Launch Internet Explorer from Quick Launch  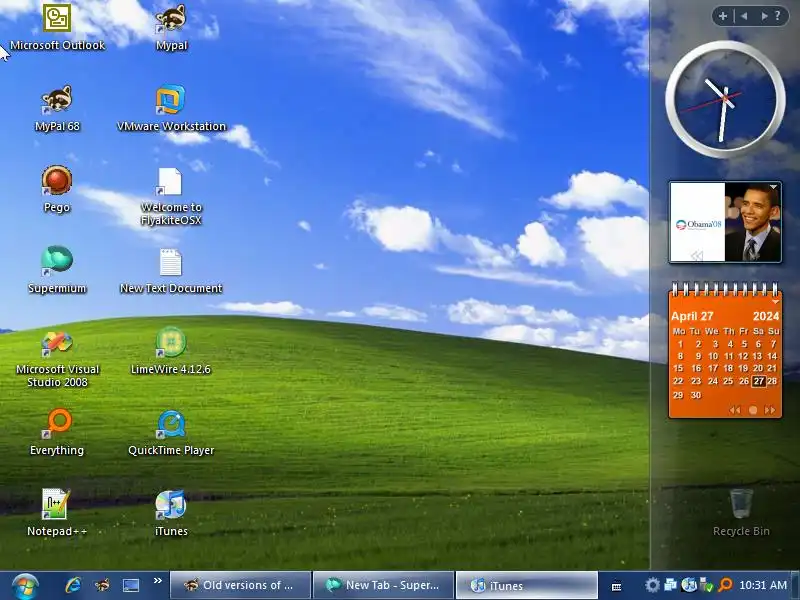[x=73, y=585]
